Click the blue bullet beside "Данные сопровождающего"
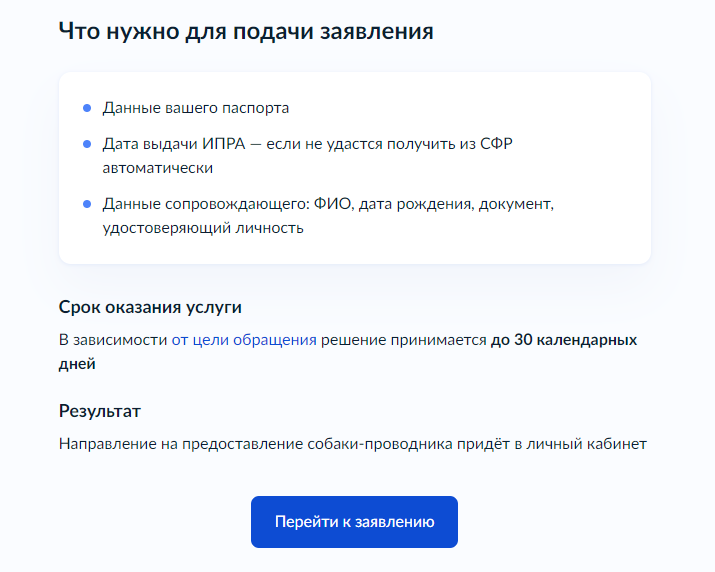 [87, 204]
